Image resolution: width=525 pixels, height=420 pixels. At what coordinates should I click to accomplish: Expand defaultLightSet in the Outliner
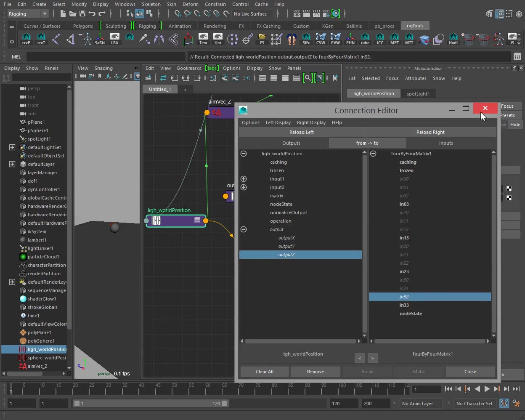click(x=12, y=147)
